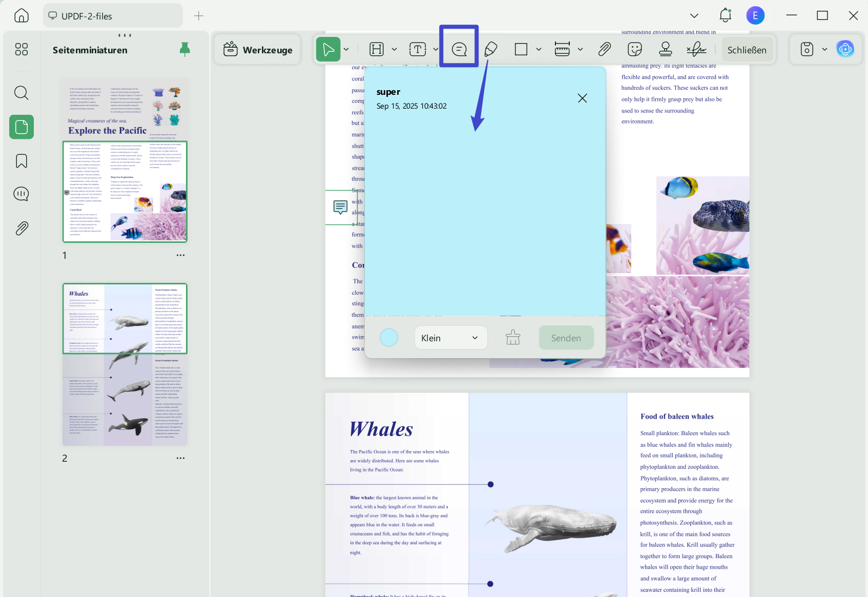Select the page 2 Whales thumbnail
The image size is (868, 597).
(x=125, y=364)
